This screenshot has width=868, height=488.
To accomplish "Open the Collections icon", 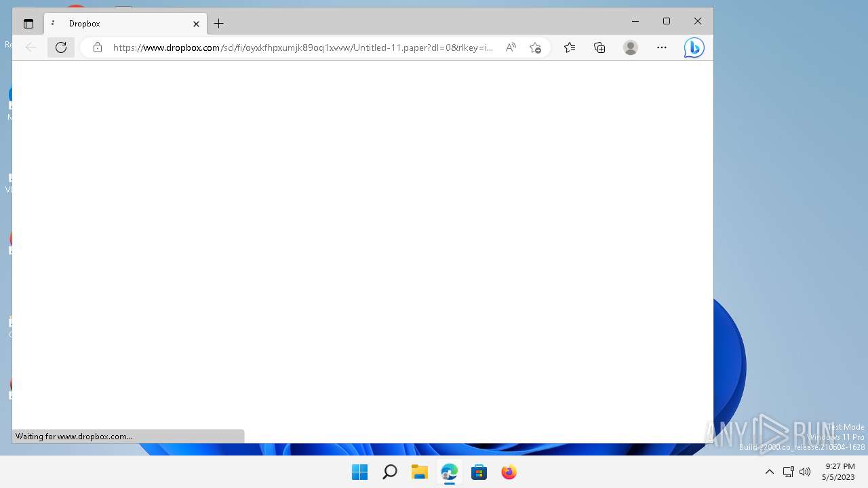I will (x=599, y=47).
